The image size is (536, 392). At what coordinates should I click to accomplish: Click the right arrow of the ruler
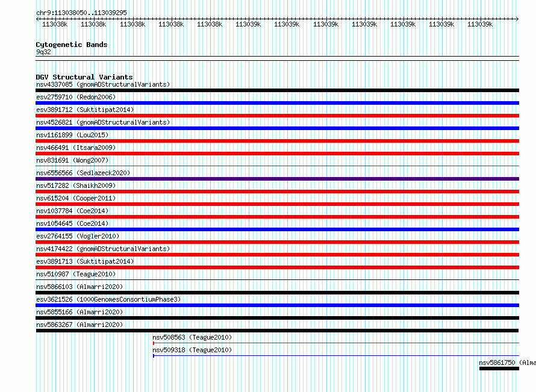[x=517, y=19]
